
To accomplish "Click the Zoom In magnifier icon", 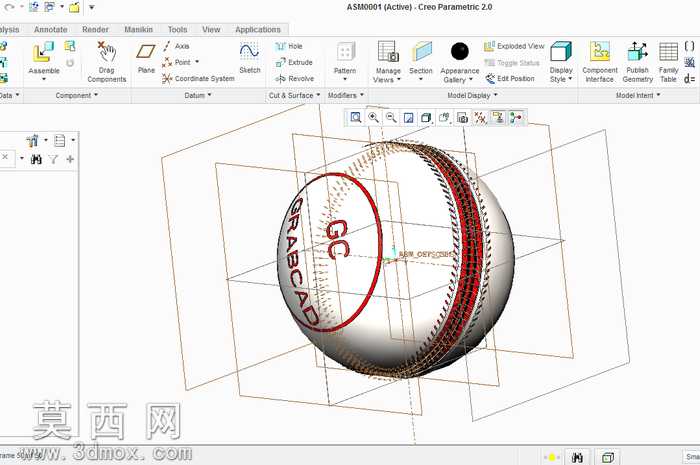I will pos(373,117).
